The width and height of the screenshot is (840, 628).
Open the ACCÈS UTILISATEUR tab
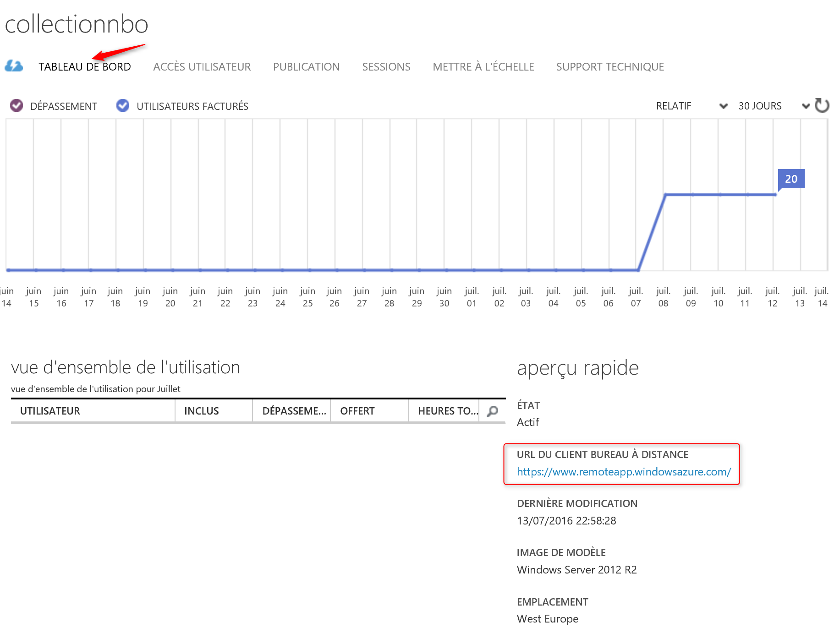pos(202,67)
